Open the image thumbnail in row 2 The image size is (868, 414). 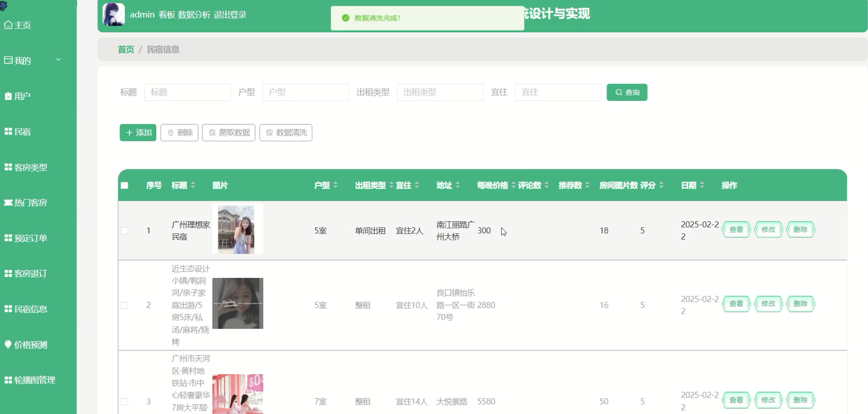[x=237, y=303]
